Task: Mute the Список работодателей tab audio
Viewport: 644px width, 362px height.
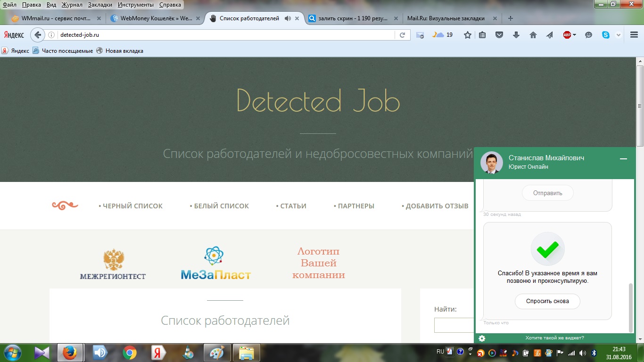Action: point(288,18)
